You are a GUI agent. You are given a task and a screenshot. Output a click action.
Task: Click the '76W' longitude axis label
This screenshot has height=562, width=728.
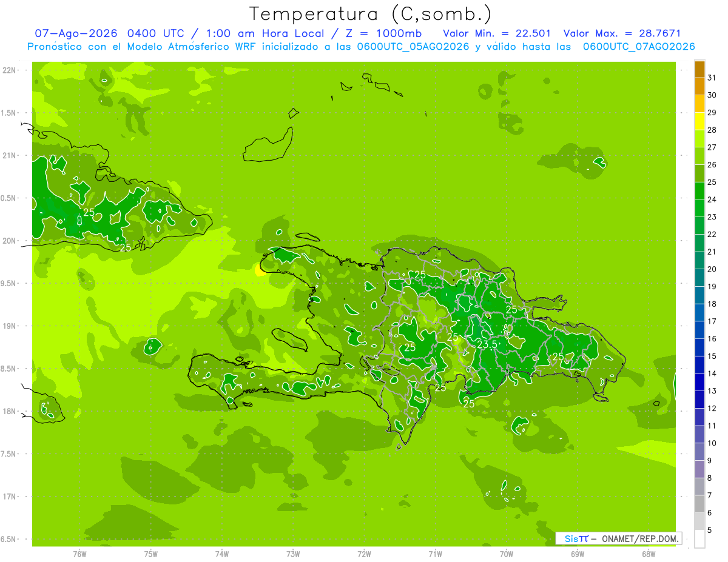[x=79, y=554]
